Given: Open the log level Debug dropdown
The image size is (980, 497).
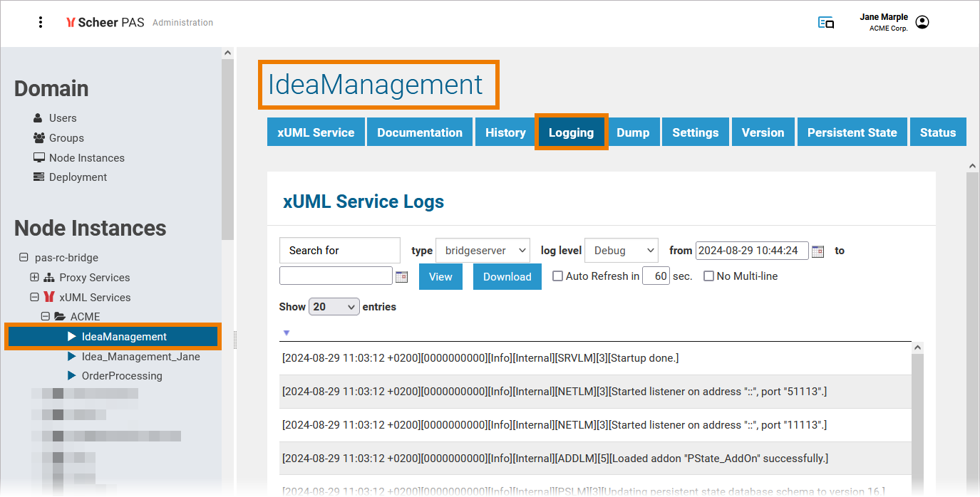Looking at the screenshot, I should click(x=621, y=251).
